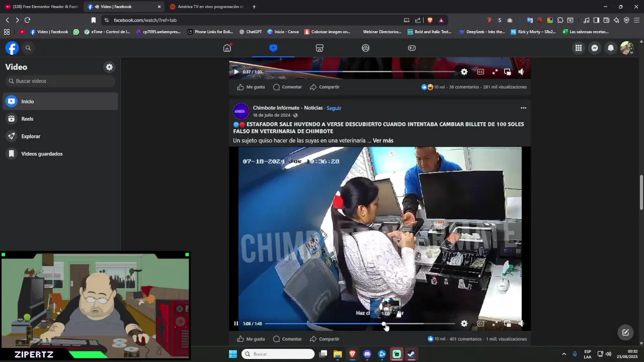The height and width of the screenshot is (362, 644).
Task: Toggle captions on 1:08 video
Action: coord(480,323)
